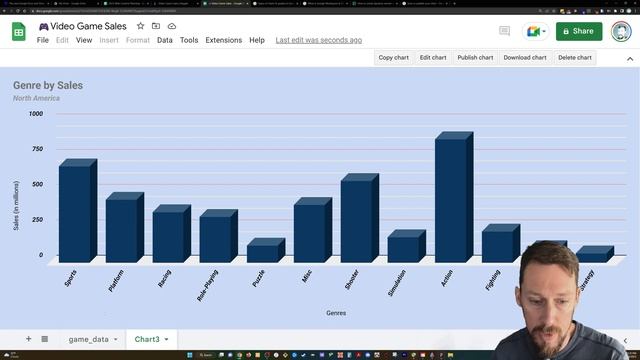
Task: Open the Data menu
Action: point(164,40)
